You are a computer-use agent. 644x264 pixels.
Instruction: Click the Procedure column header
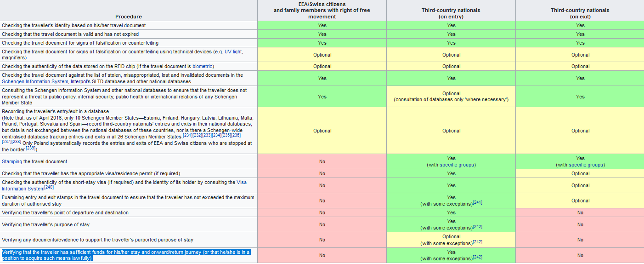[x=129, y=17]
